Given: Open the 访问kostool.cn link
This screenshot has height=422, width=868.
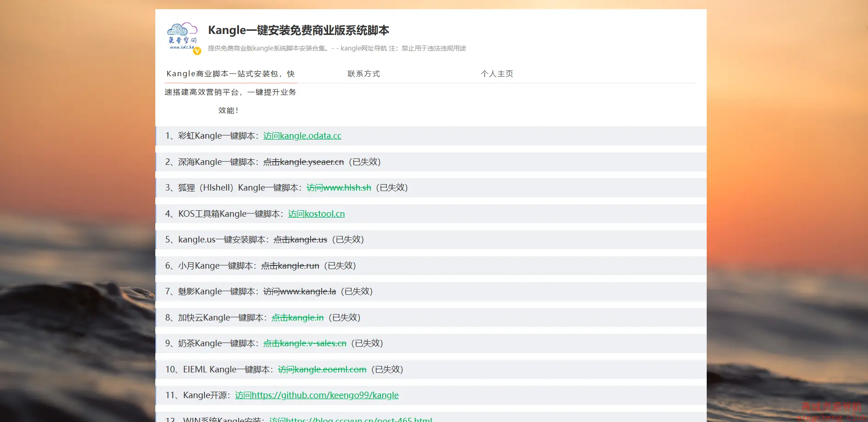Looking at the screenshot, I should pyautogui.click(x=316, y=214).
